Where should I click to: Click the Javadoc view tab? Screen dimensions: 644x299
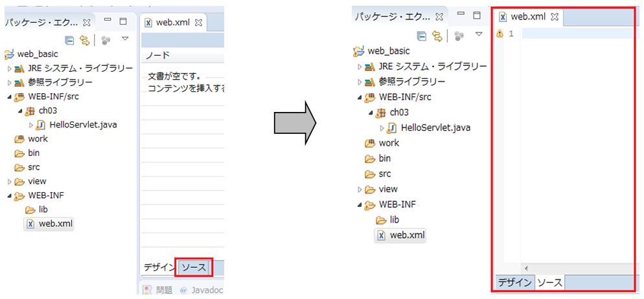point(205,290)
